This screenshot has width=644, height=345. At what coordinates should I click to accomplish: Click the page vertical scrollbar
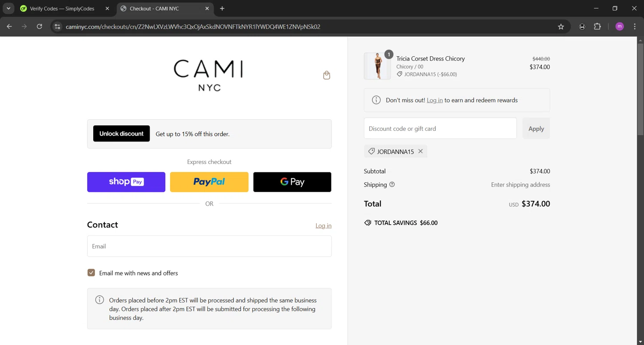(x=640, y=90)
